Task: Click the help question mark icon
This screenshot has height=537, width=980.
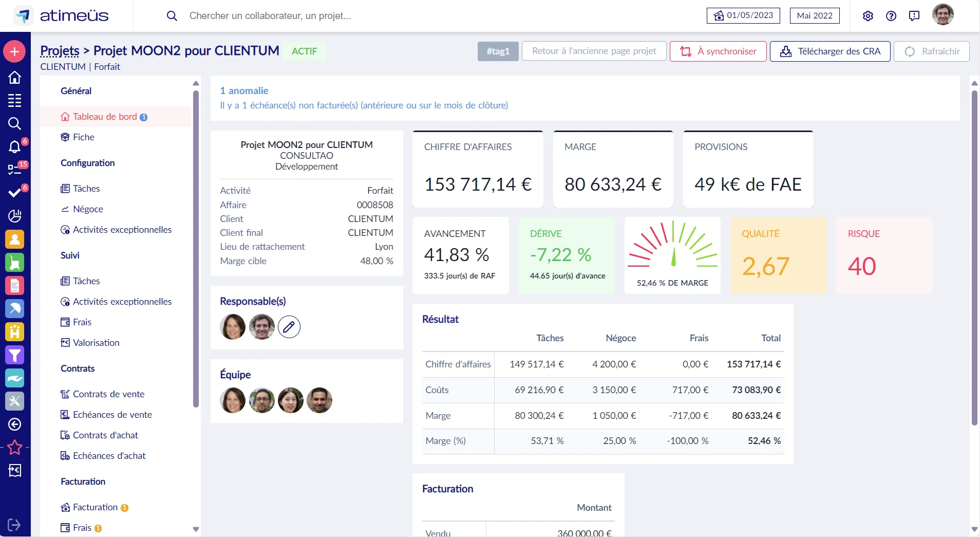Action: click(891, 16)
